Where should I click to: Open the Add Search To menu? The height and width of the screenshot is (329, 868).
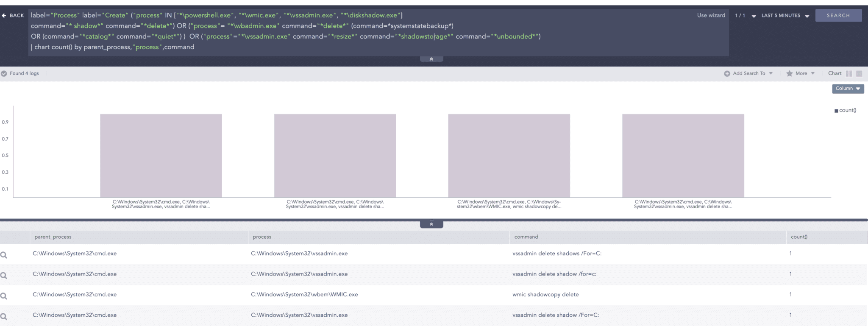click(749, 74)
